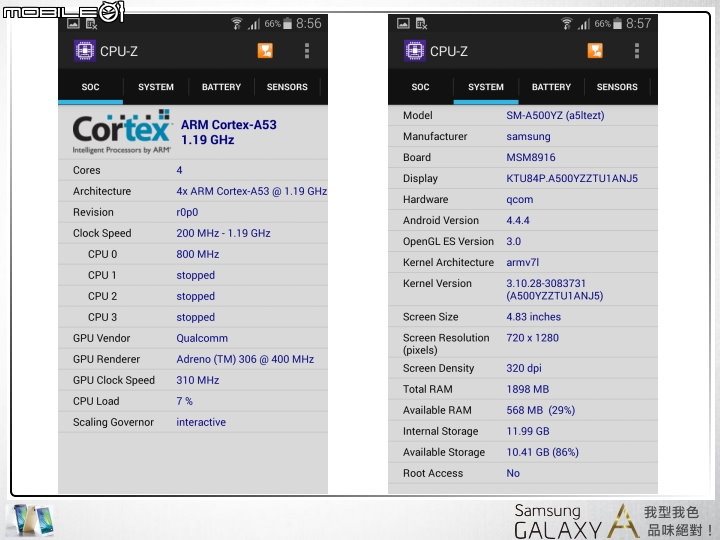Tap battery icon beside 8:57 clock
720x540 pixels.
[x=618, y=23]
